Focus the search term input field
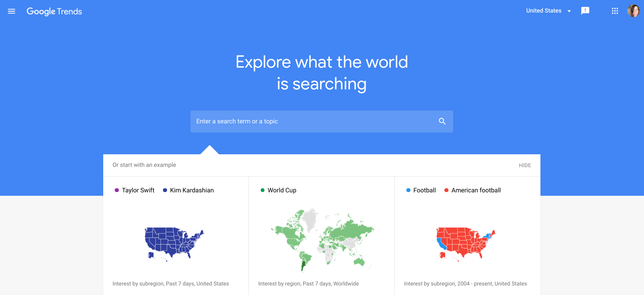 pyautogui.click(x=321, y=121)
